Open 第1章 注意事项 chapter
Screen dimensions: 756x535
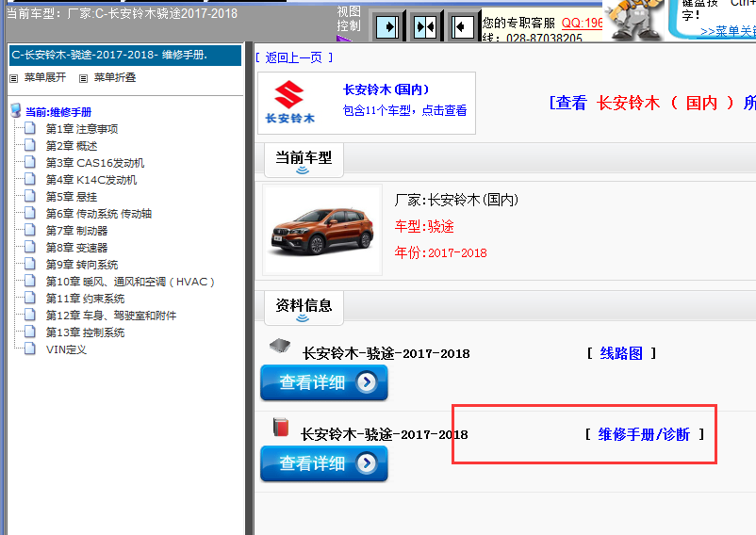pos(82,129)
